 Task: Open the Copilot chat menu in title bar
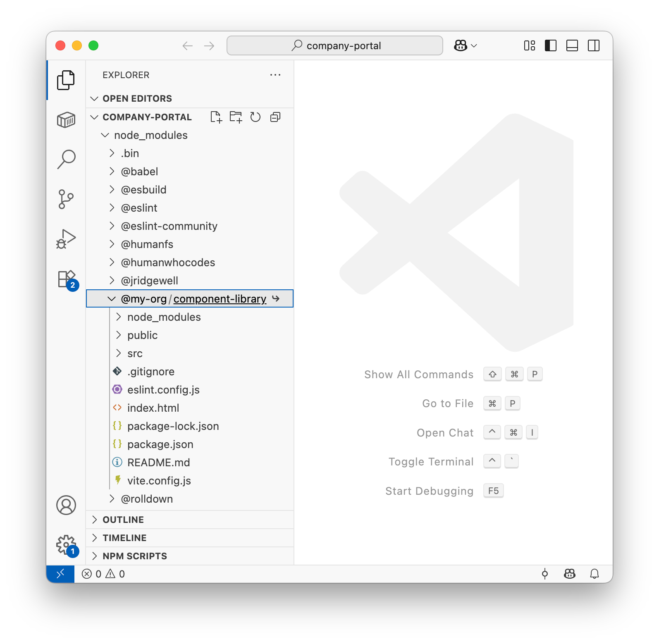pos(466,45)
